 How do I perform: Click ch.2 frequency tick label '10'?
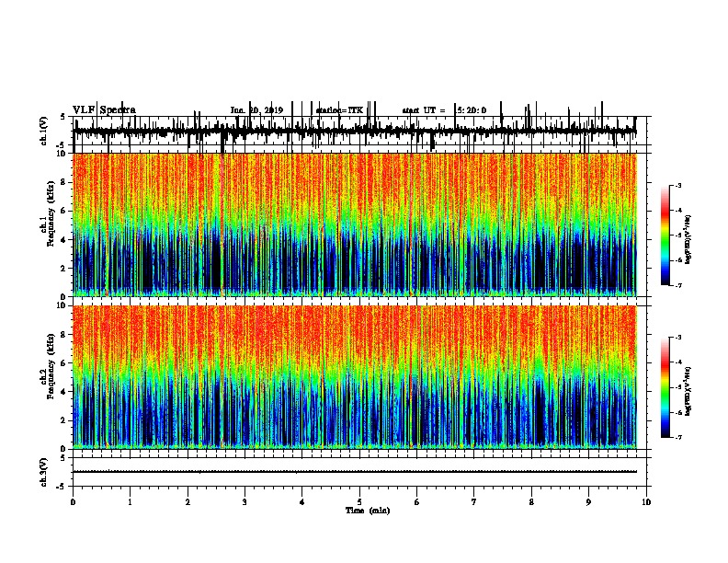[62, 305]
